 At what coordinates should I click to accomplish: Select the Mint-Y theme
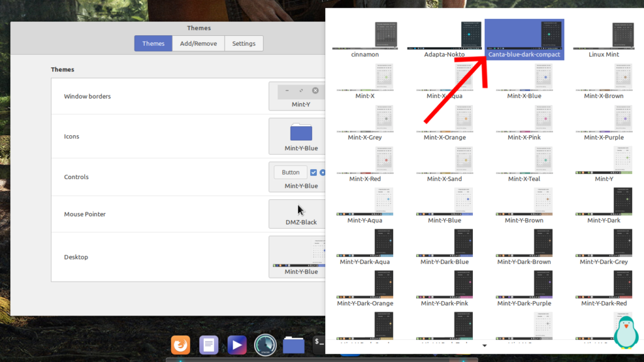(604, 164)
